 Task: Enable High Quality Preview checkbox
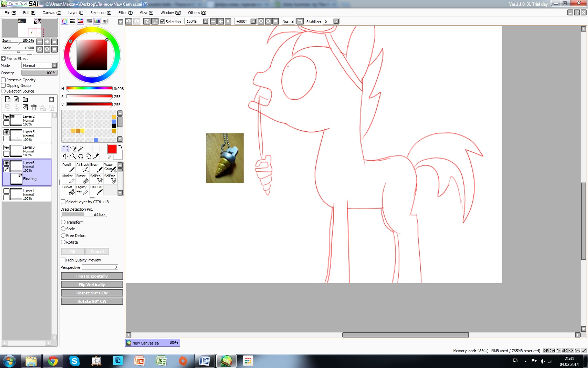(x=63, y=260)
